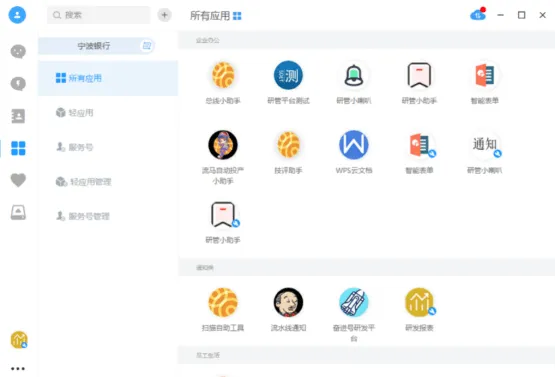Open the cloud disk drive sidebar icon
Image resolution: width=556 pixels, height=377 pixels.
(18, 212)
